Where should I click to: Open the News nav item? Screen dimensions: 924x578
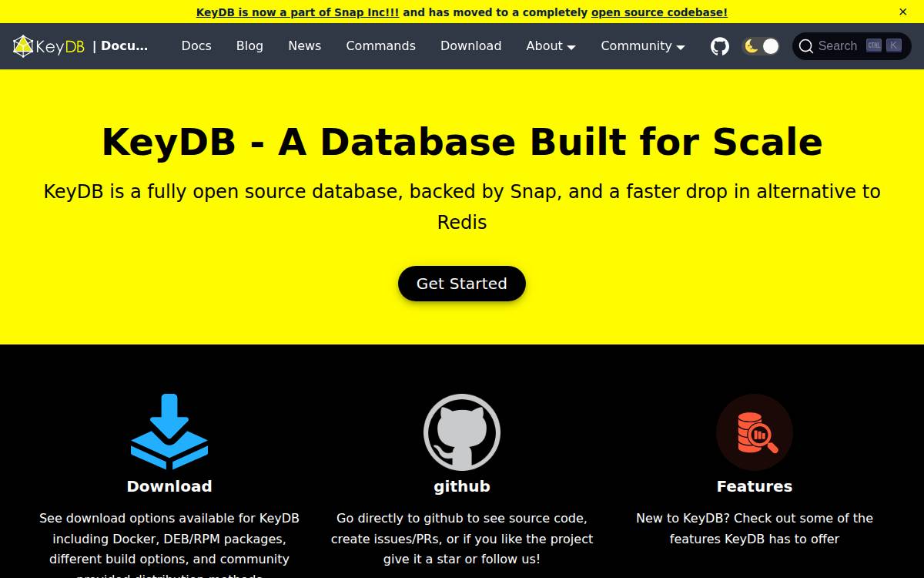[305, 46]
